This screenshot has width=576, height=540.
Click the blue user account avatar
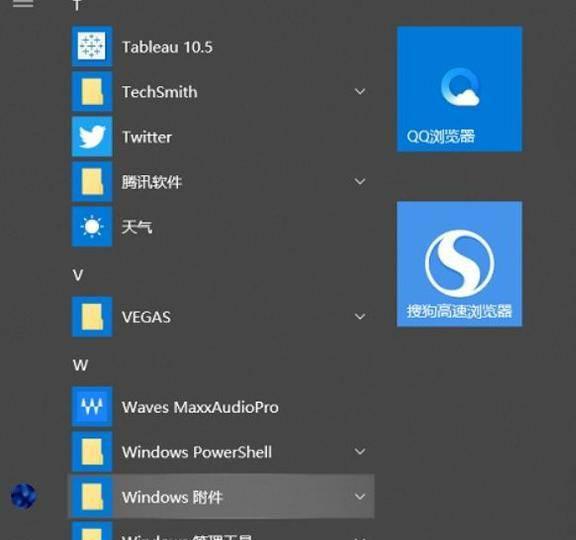24,496
